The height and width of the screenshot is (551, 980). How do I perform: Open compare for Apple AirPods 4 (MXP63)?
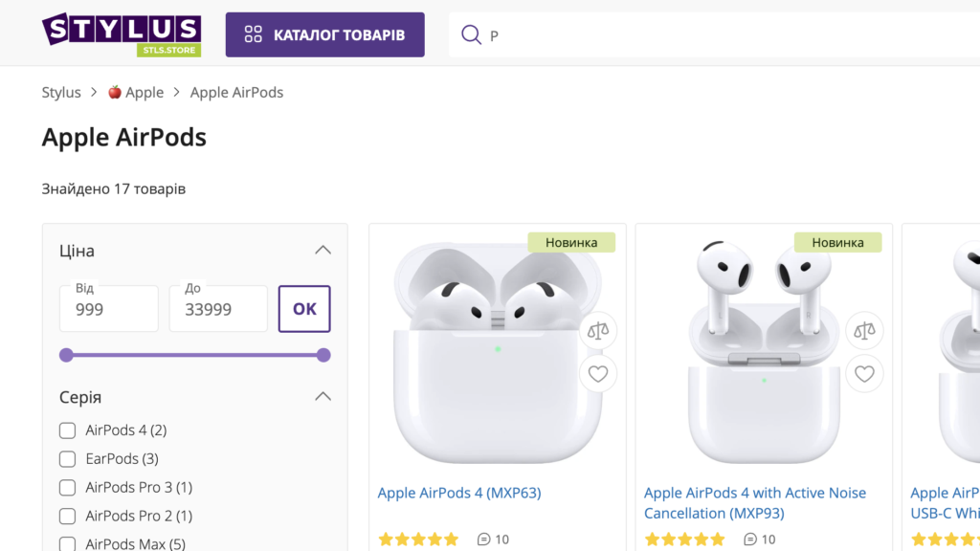pyautogui.click(x=598, y=330)
